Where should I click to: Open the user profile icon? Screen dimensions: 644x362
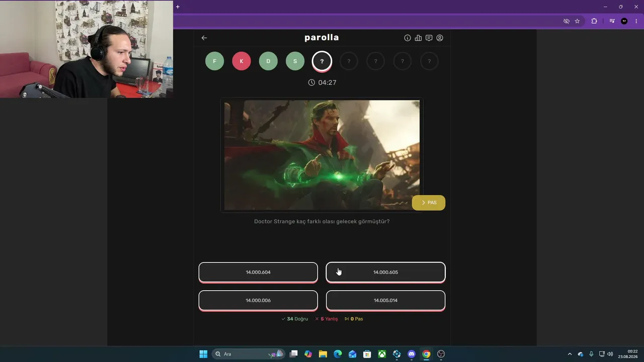(440, 38)
